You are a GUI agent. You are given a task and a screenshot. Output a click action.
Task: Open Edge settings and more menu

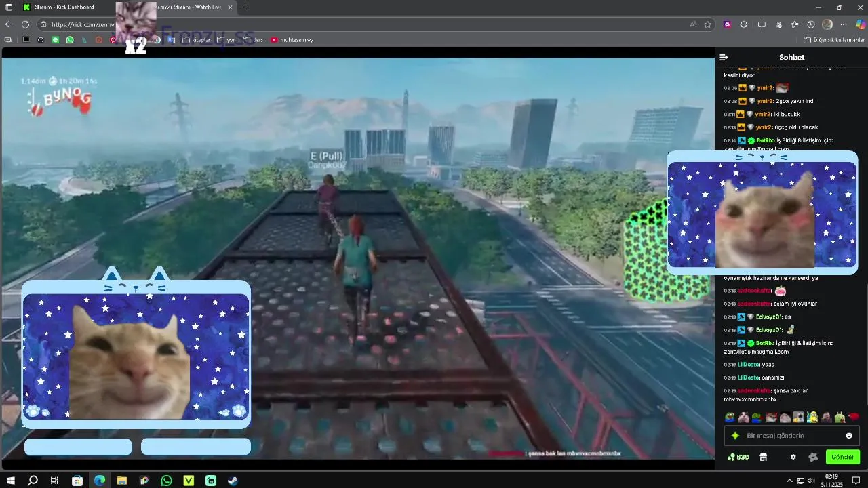(844, 24)
